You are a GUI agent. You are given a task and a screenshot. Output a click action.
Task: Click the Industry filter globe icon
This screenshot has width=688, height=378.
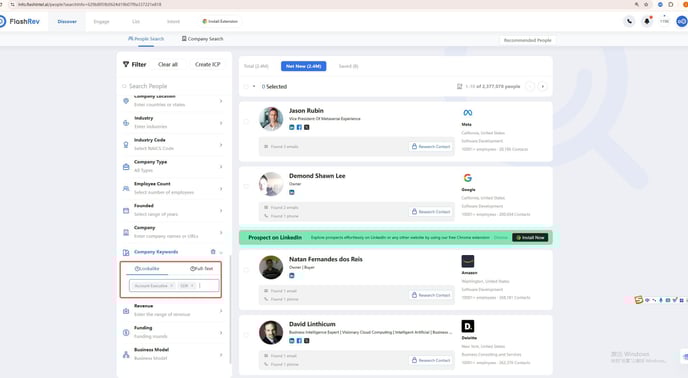coord(126,123)
